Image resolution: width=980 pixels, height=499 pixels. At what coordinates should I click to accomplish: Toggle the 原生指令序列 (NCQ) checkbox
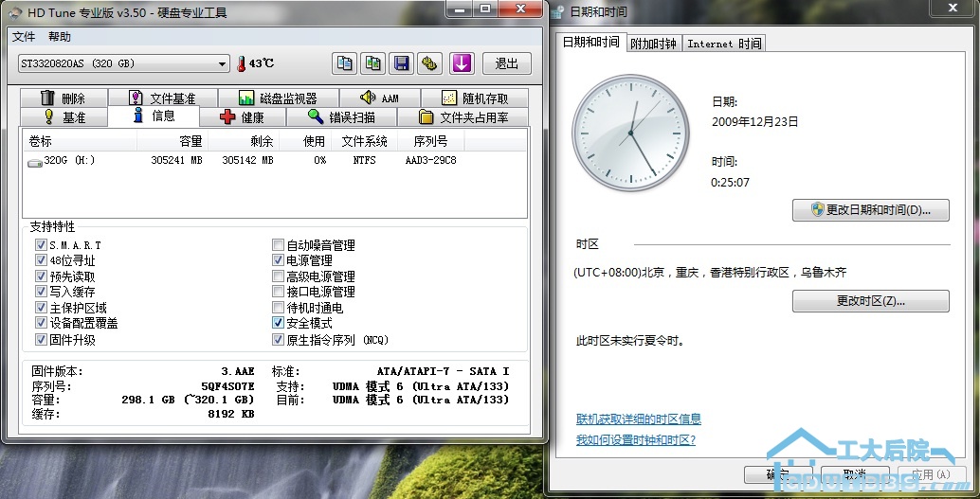coord(278,340)
